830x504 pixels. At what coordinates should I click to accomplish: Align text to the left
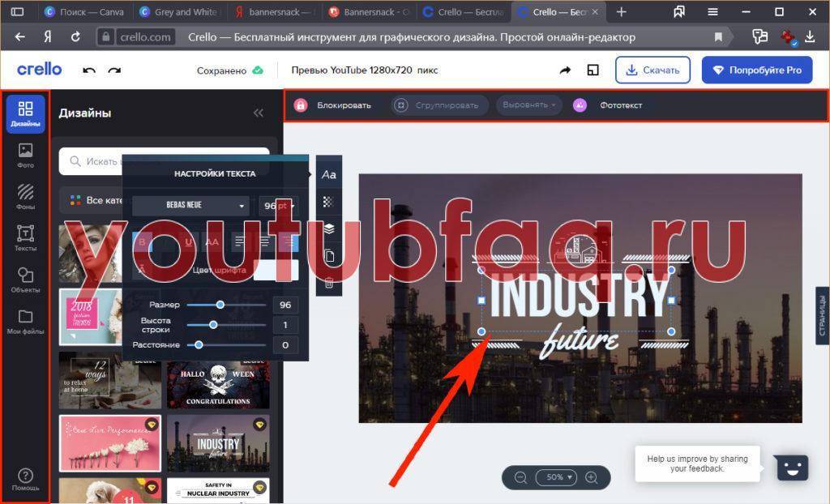[x=240, y=242]
